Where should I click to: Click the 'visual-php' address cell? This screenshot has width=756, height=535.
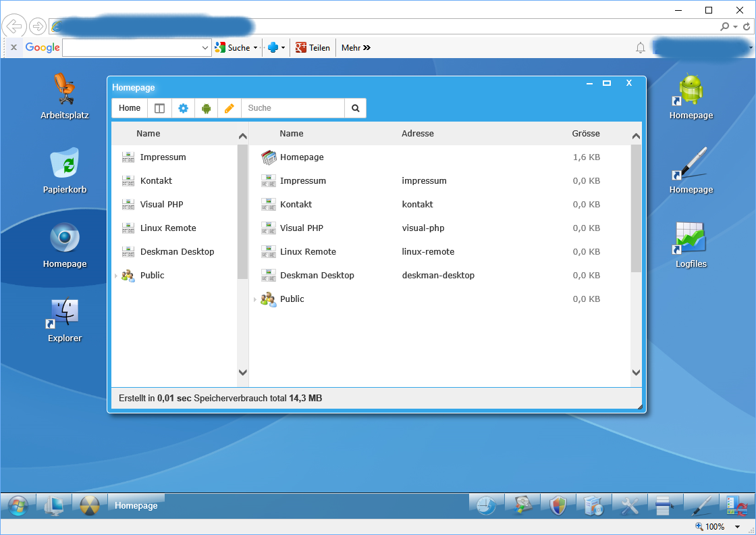(x=423, y=228)
